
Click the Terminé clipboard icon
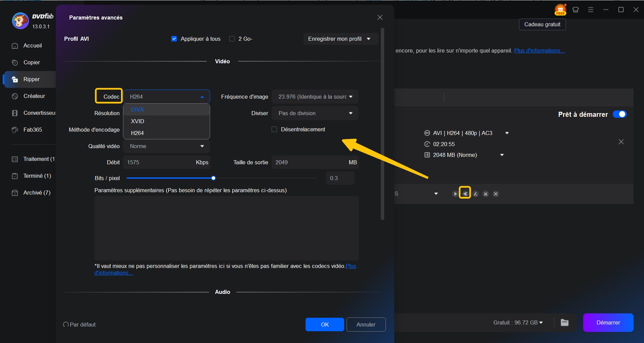[15, 176]
